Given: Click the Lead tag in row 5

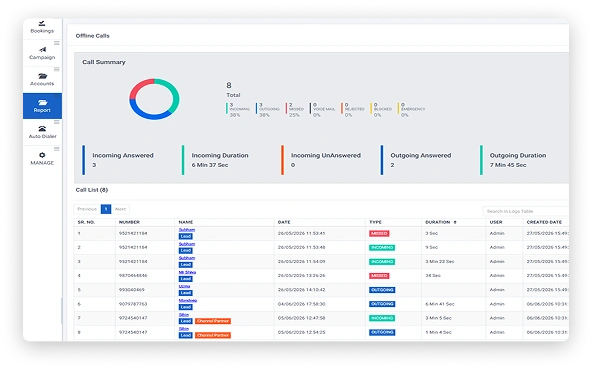Looking at the screenshot, I should coord(185,293).
